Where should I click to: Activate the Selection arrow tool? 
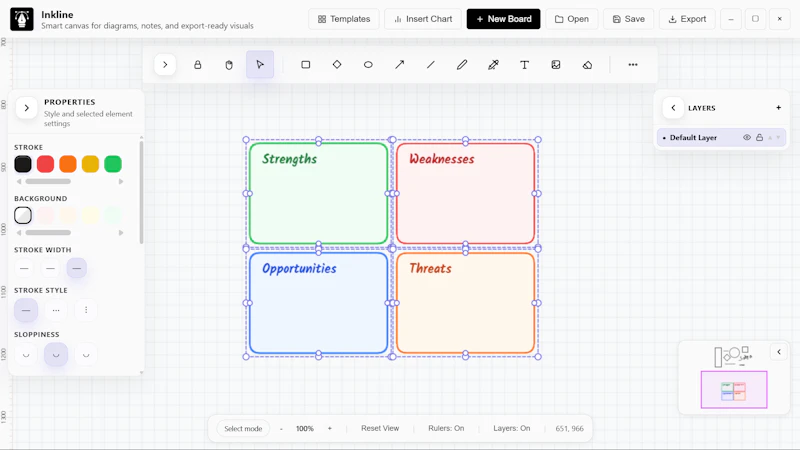point(260,65)
